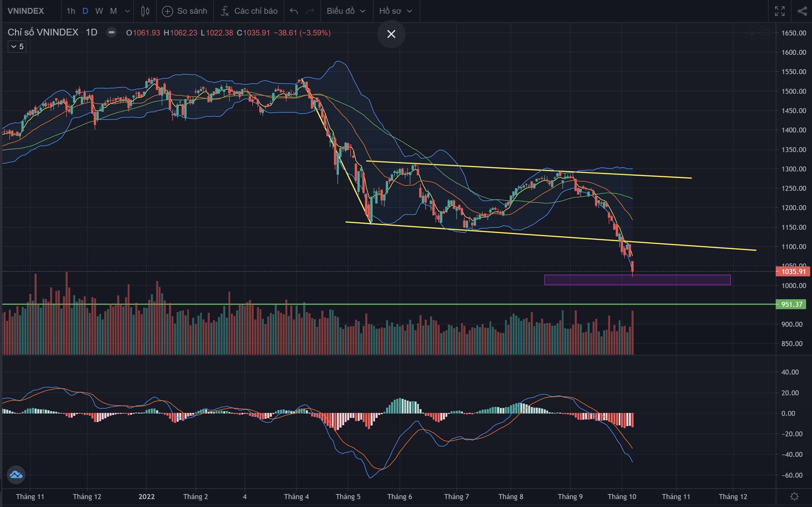
Task: Open chart settings gear icon
Action: 794,496
